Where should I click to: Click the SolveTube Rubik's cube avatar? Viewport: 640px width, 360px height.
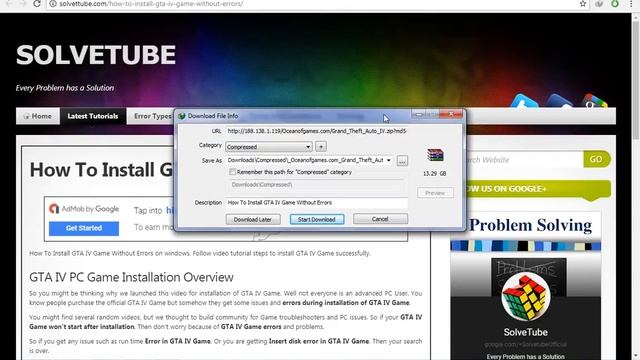(526, 297)
